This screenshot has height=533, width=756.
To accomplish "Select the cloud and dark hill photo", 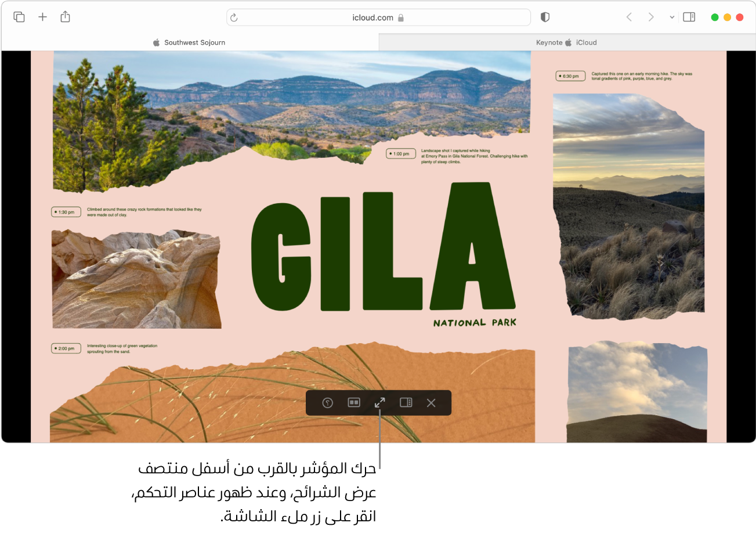I will coord(637,392).
